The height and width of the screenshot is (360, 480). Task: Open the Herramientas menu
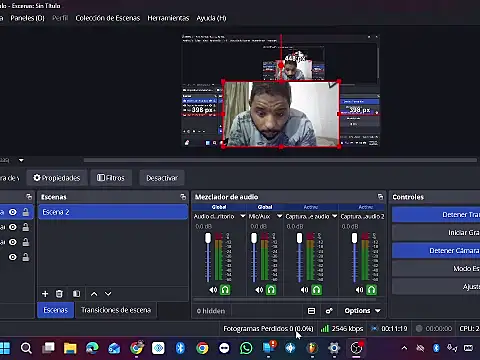[x=168, y=18]
